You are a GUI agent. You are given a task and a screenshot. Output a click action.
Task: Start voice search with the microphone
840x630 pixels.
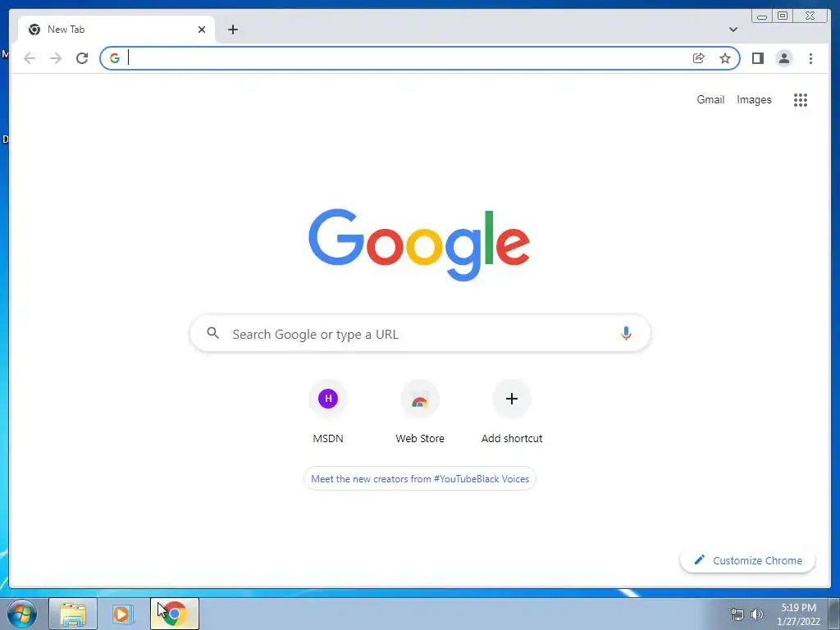coord(626,333)
